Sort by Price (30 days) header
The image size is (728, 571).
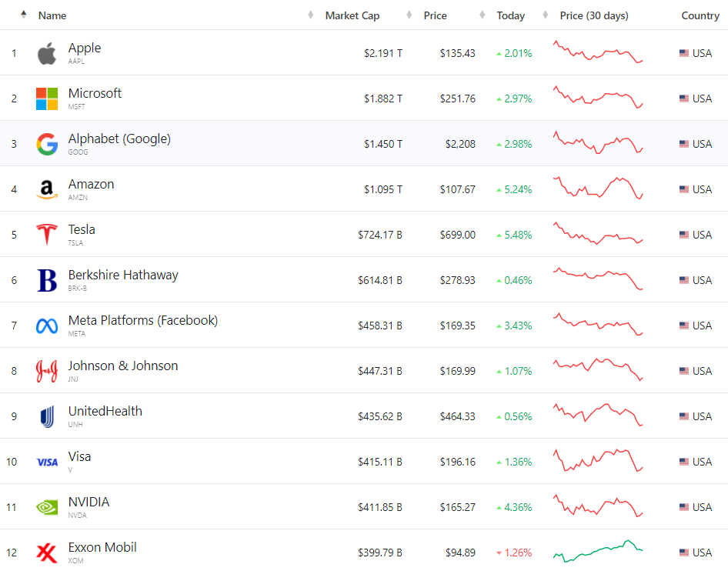click(x=593, y=15)
